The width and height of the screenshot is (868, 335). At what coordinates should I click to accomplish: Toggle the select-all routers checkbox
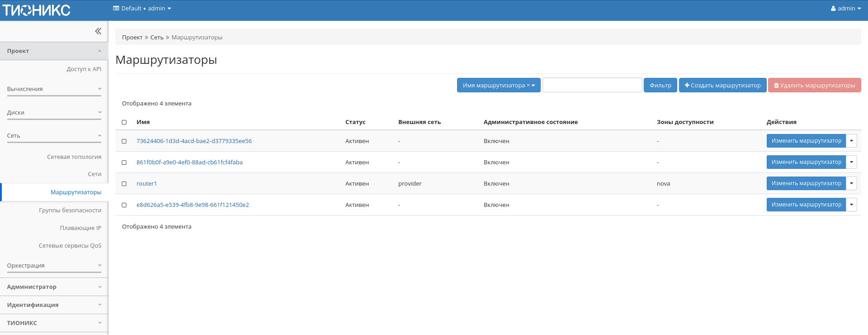coord(124,122)
